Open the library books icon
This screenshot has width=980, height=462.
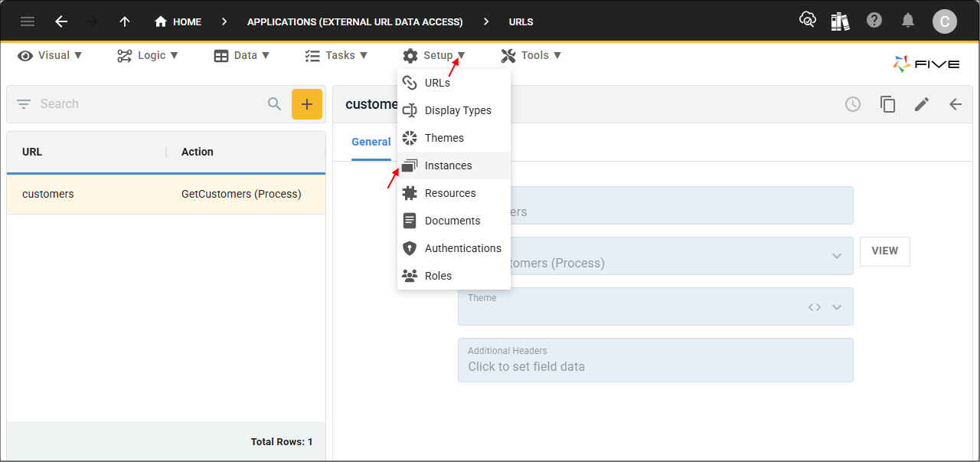(x=840, y=21)
